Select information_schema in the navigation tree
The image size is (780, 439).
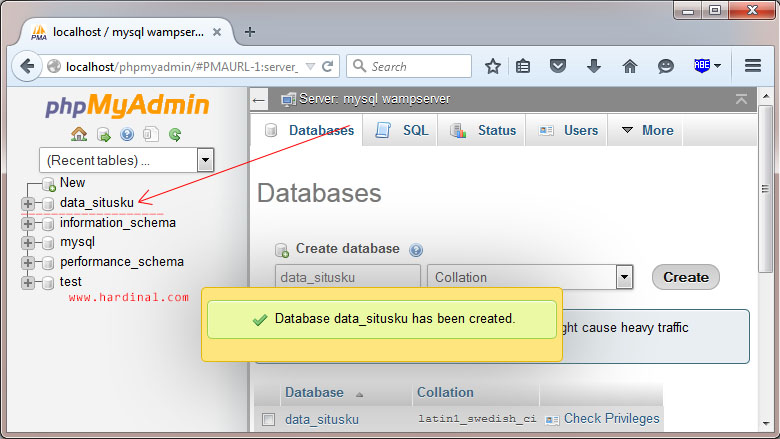[x=118, y=222]
